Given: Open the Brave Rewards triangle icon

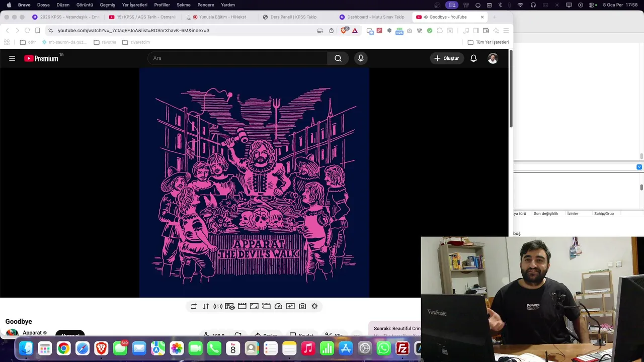Looking at the screenshot, I should (355, 31).
